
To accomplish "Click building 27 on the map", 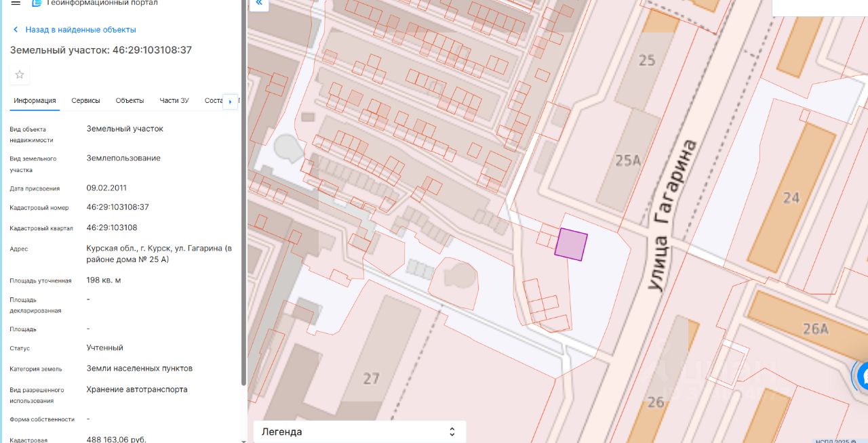I will pos(371,377).
